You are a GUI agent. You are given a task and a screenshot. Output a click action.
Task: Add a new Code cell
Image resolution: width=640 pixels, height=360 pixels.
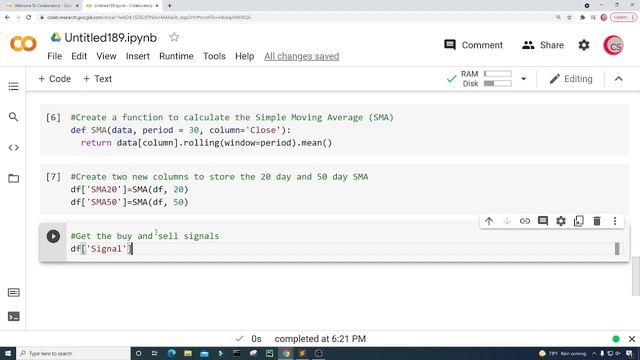point(54,79)
